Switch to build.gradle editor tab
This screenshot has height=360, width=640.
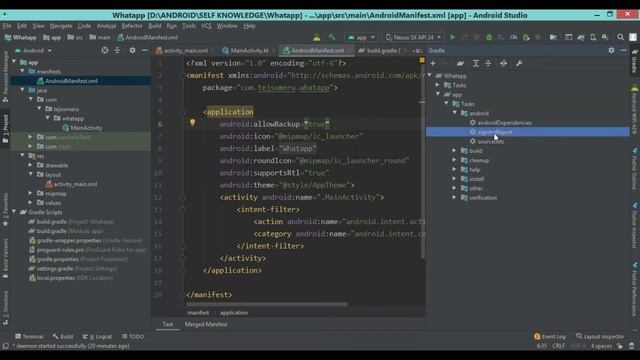pyautogui.click(x=382, y=51)
